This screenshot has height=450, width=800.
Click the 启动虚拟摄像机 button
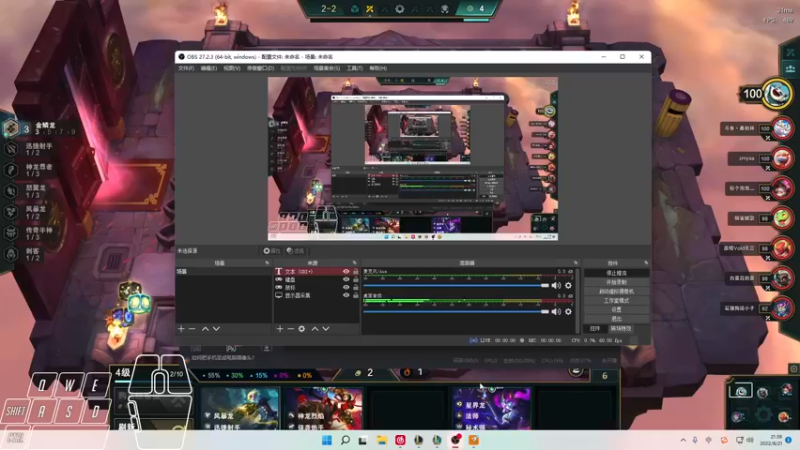click(616, 291)
